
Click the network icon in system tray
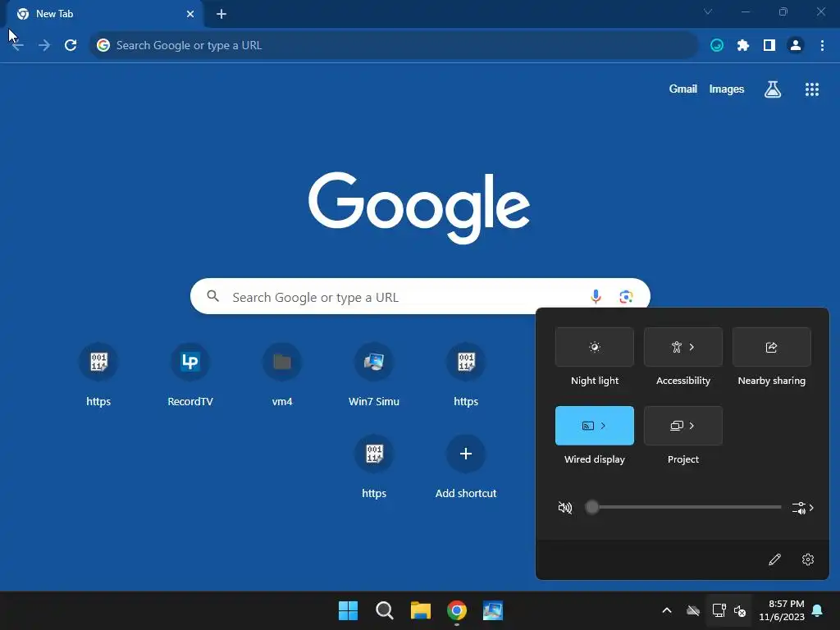pos(719,610)
